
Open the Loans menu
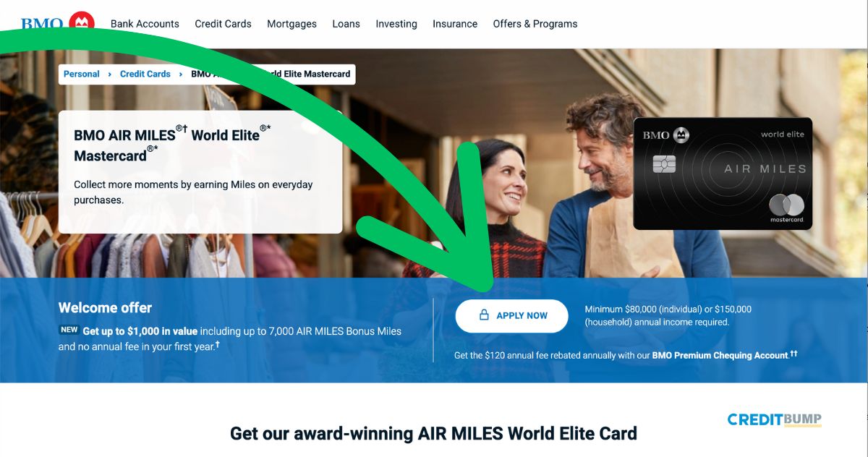pyautogui.click(x=346, y=24)
